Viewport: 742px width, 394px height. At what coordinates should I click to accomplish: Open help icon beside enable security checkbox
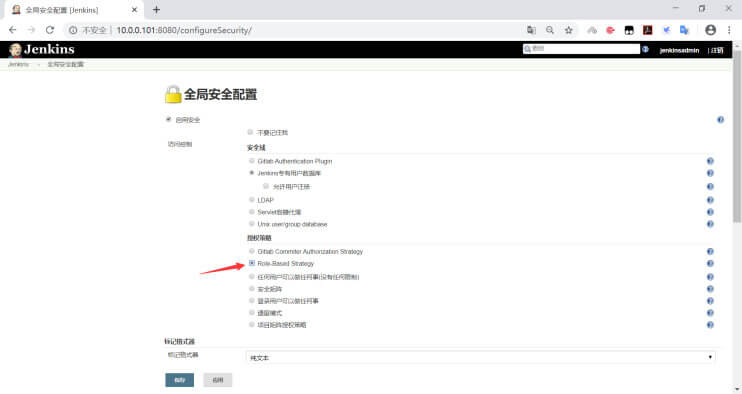(x=720, y=120)
